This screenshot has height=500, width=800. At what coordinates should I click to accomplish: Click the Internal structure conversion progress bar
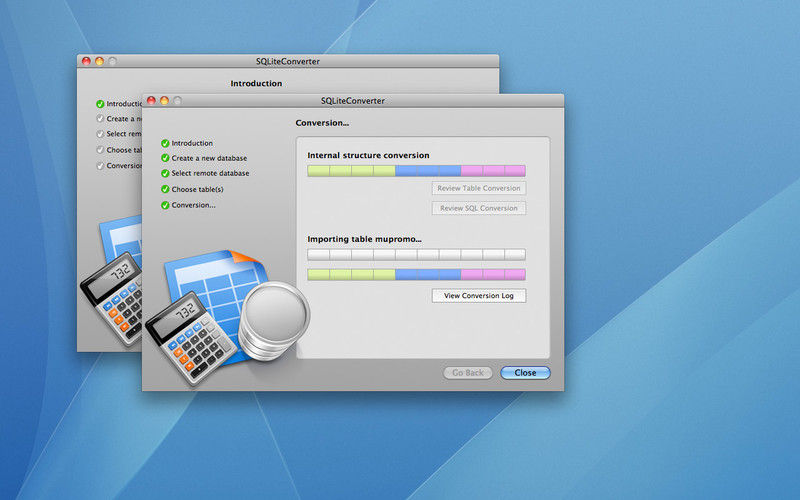tap(416, 170)
